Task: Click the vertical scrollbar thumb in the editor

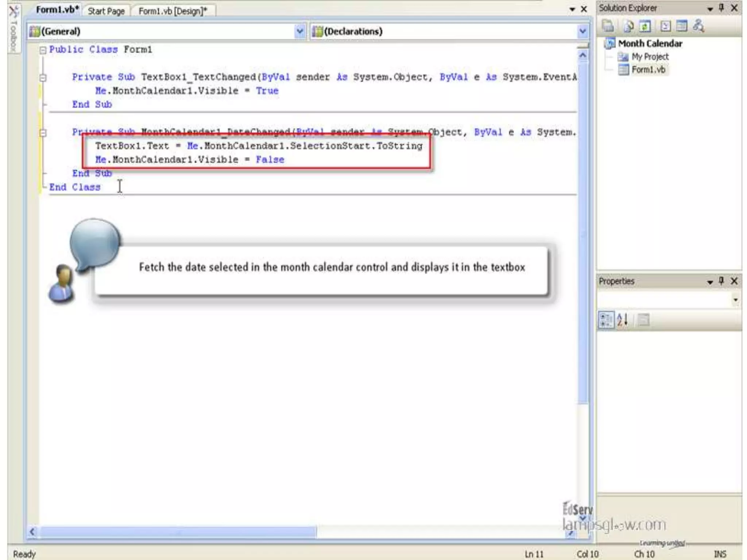Action: (582, 233)
